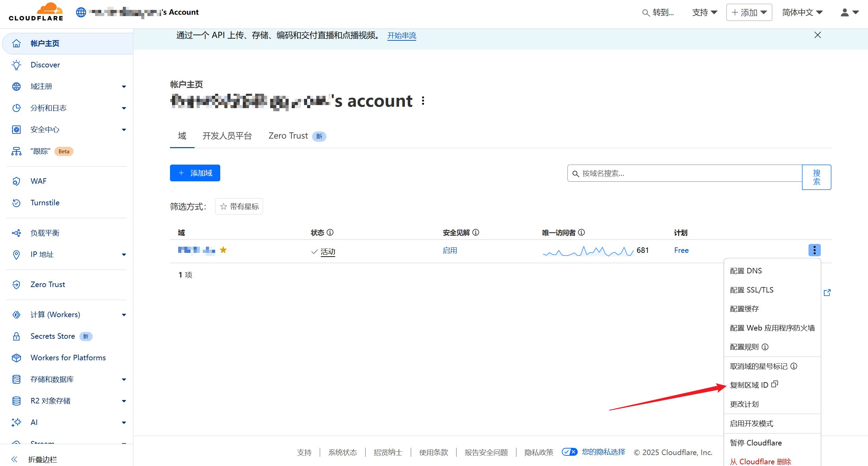Click the domain row three-dot actions button
This screenshot has height=466, width=868.
click(x=815, y=250)
